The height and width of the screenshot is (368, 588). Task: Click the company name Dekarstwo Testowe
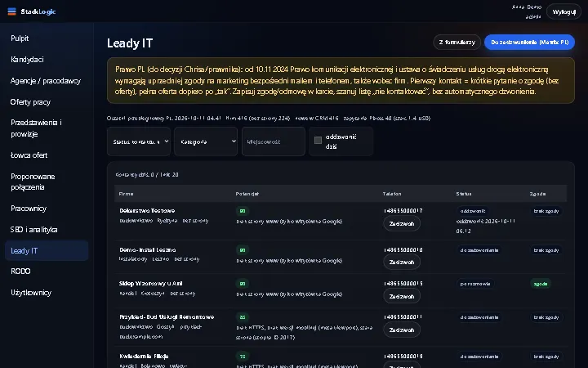pyautogui.click(x=147, y=211)
